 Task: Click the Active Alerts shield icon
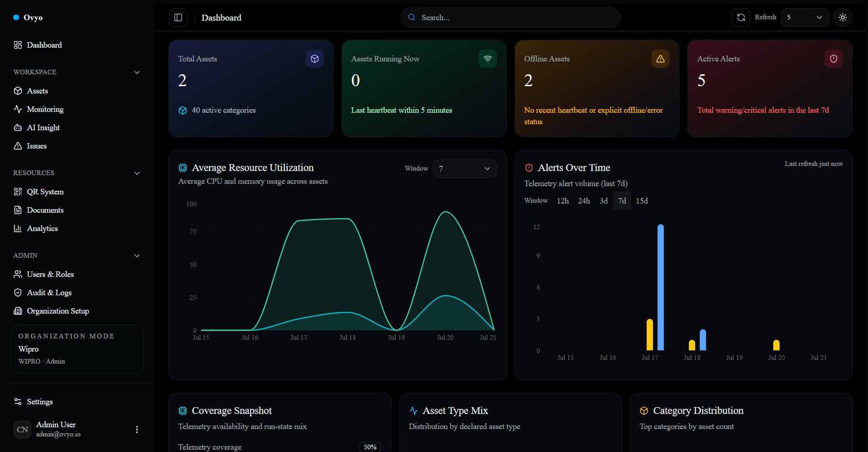pyautogui.click(x=834, y=59)
